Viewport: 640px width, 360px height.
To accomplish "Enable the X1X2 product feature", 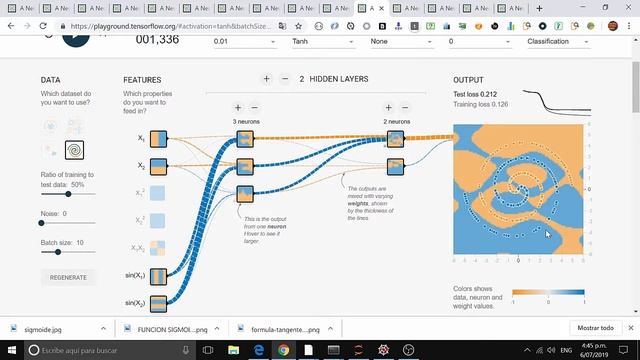I will pos(158,248).
